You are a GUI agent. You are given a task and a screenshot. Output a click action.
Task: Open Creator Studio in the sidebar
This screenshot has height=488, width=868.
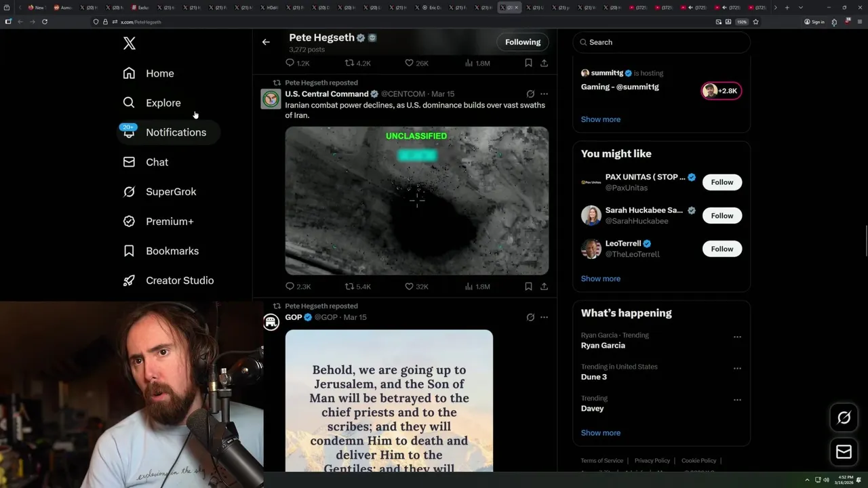pyautogui.click(x=169, y=281)
